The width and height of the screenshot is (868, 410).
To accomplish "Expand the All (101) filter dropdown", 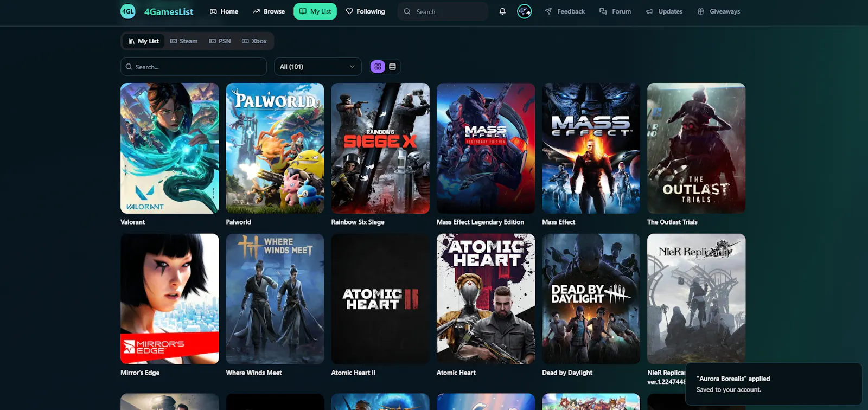I will pos(318,67).
